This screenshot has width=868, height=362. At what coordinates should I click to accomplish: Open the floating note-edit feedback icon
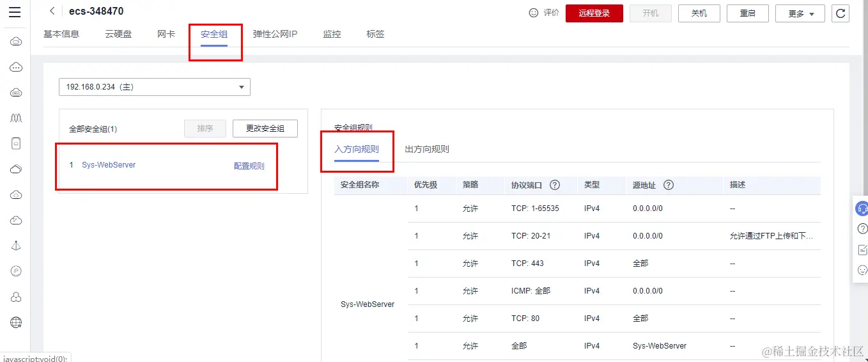coord(862,249)
